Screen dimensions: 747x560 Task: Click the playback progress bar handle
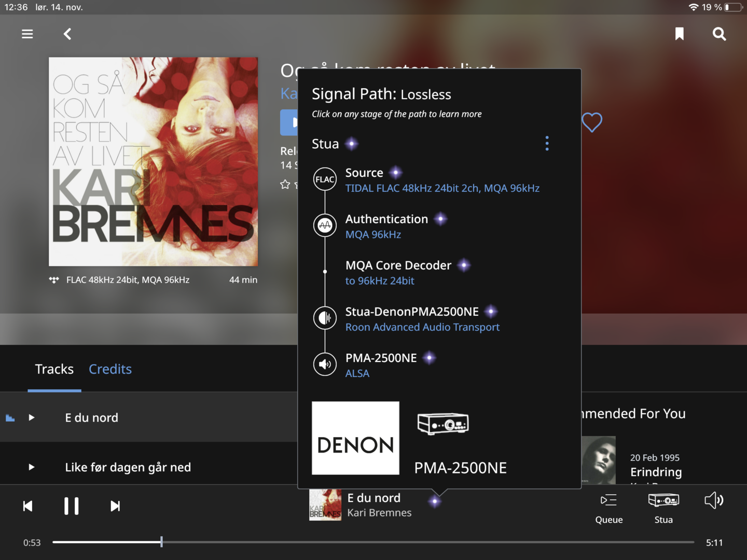[x=161, y=542]
